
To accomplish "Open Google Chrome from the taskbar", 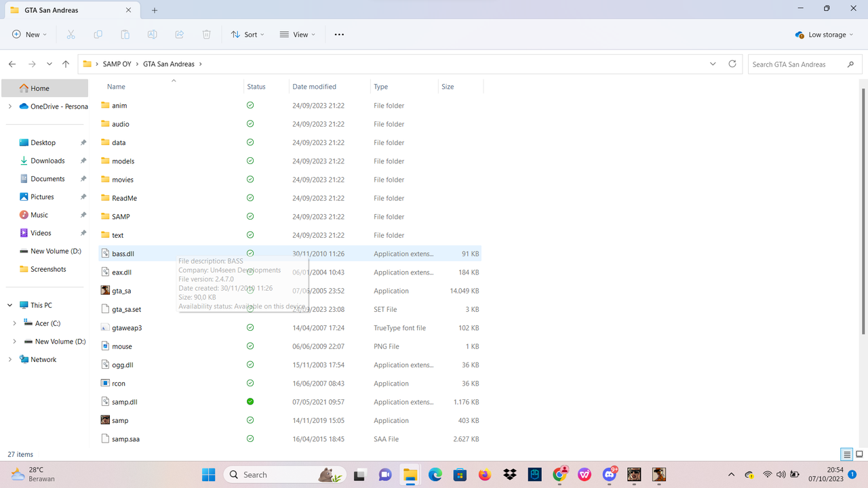I will pos(559,474).
